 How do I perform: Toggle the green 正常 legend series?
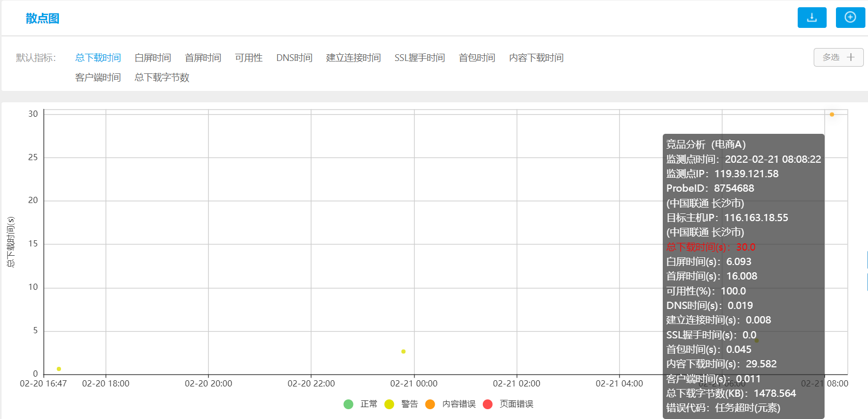(x=361, y=404)
